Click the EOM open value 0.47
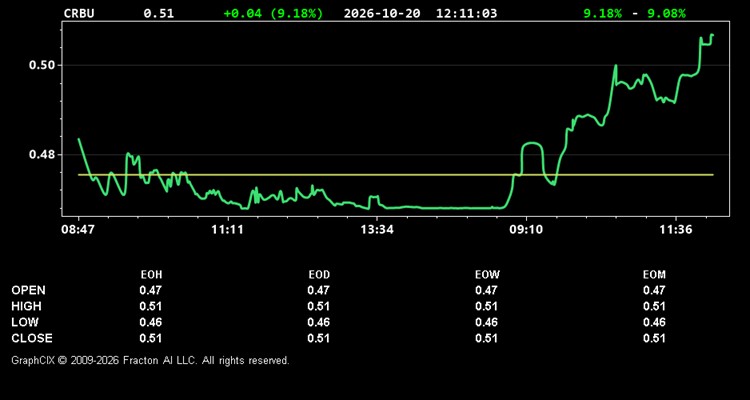Image resolution: width=750 pixels, height=400 pixels. (x=654, y=290)
